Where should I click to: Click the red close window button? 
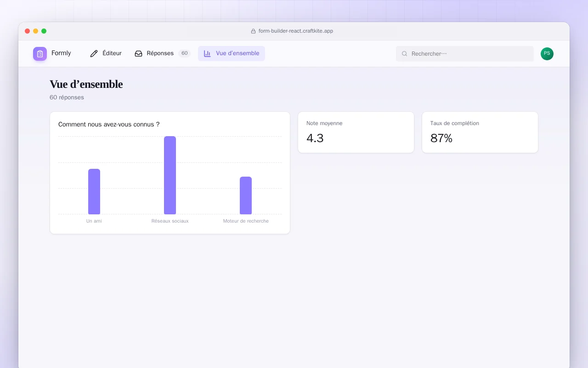pos(28,31)
